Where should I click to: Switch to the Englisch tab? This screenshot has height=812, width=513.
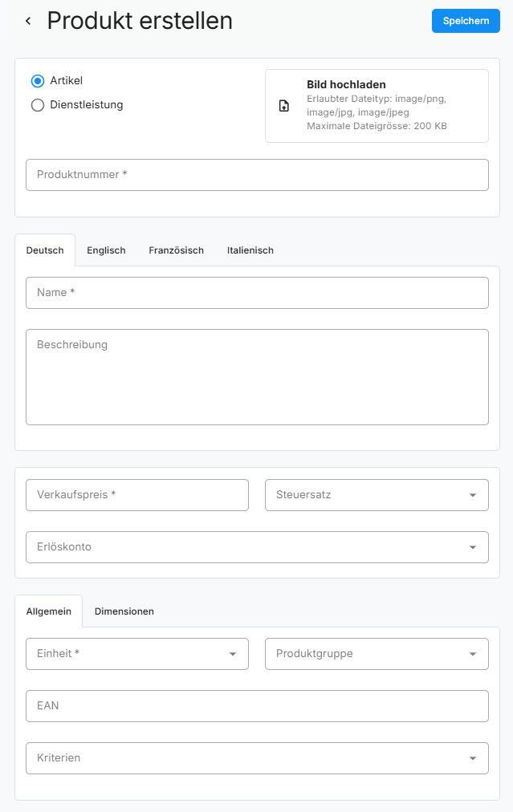coord(106,250)
